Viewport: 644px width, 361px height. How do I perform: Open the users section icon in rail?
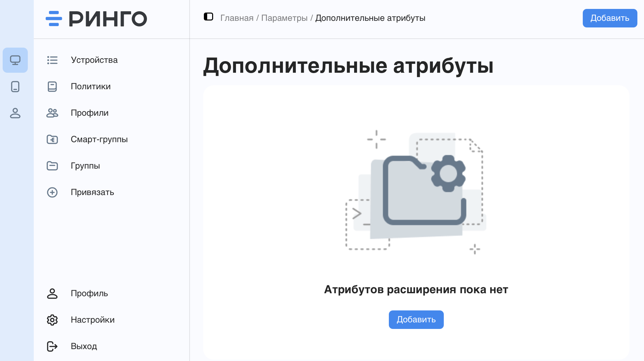click(x=15, y=113)
